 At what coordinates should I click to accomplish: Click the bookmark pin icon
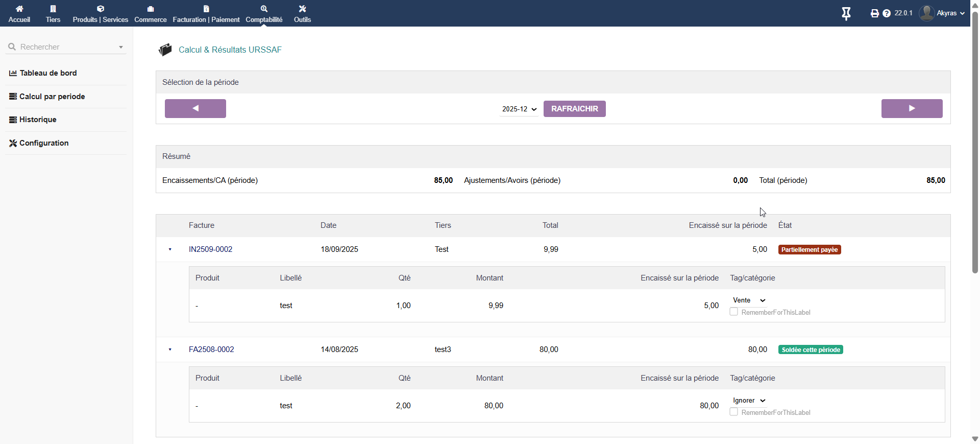coord(846,14)
